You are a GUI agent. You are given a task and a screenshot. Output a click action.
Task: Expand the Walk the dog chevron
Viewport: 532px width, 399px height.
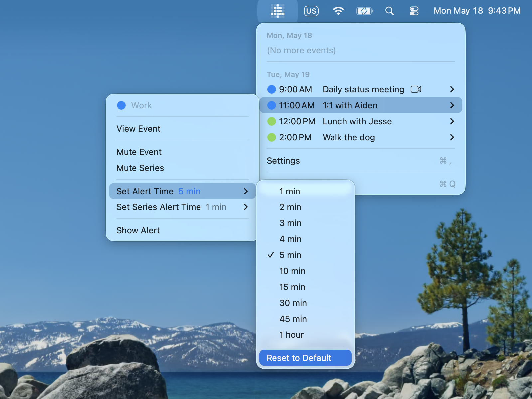[452, 137]
